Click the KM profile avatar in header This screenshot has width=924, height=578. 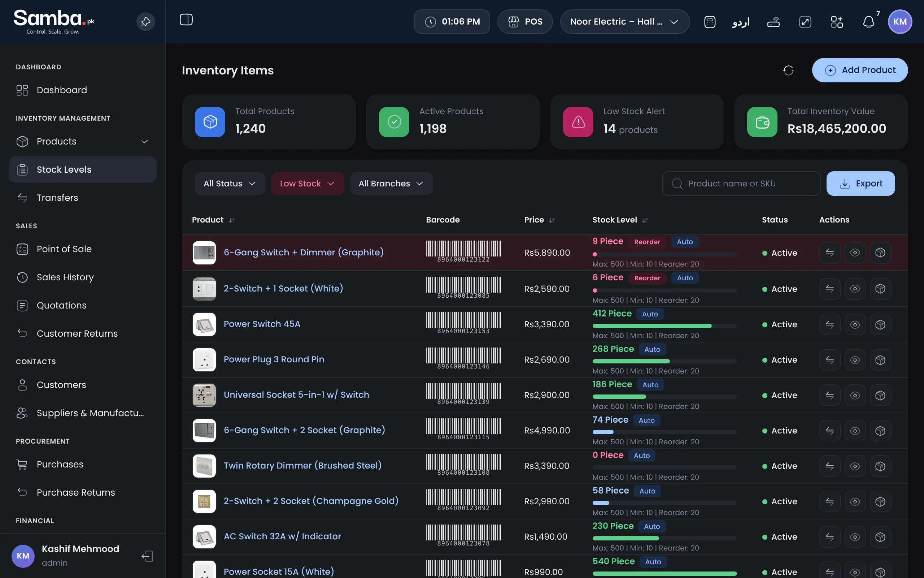[x=899, y=22]
